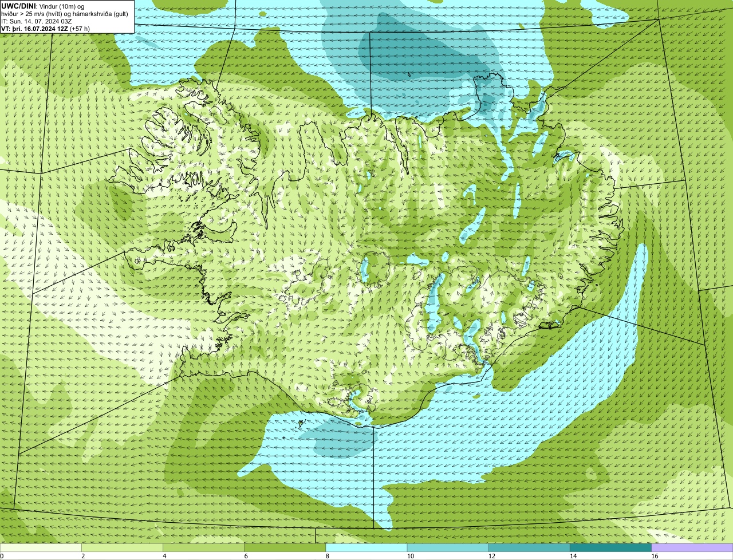
Task: Click the light green 2–4 m/s legend swatch
Action: (123, 547)
